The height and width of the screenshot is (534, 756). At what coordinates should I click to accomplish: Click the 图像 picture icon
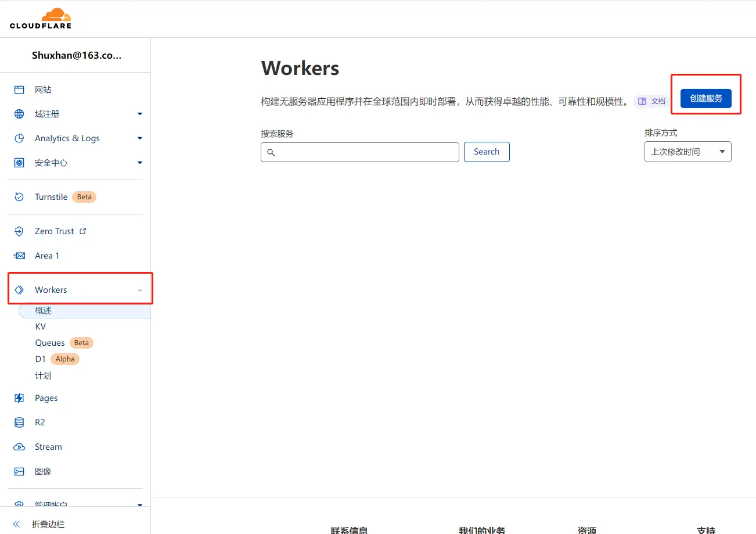(19, 471)
